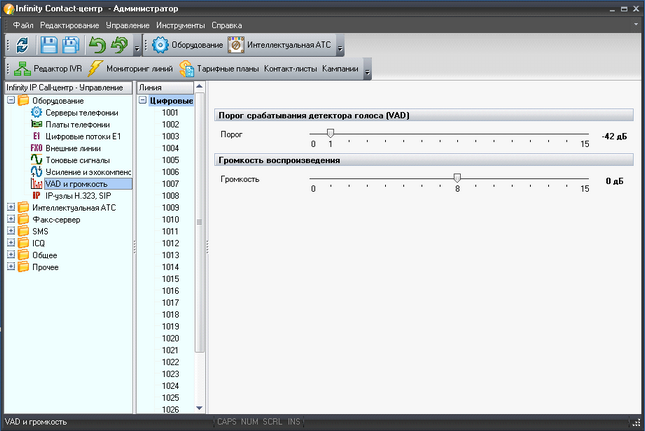
Task: Select line 1010 in the list
Action: 170,220
